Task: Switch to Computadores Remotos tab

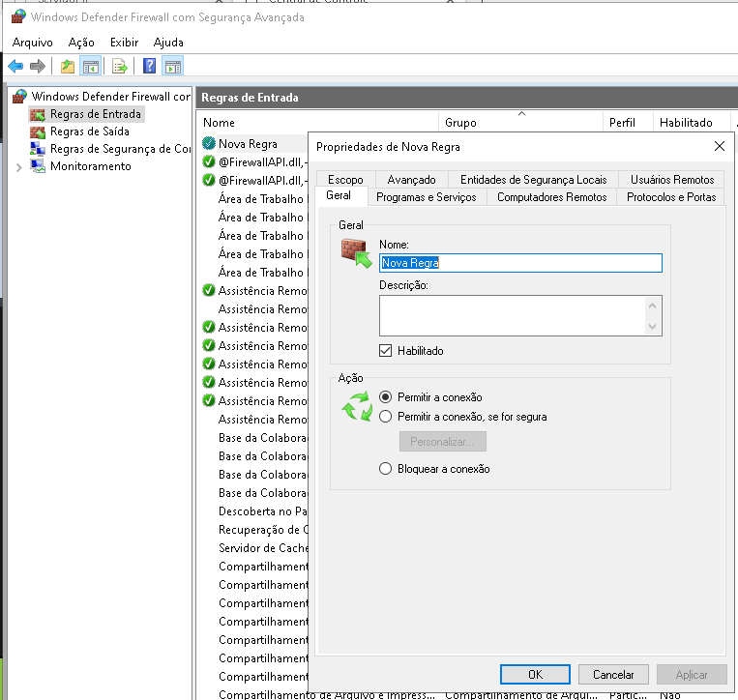Action: tap(551, 197)
